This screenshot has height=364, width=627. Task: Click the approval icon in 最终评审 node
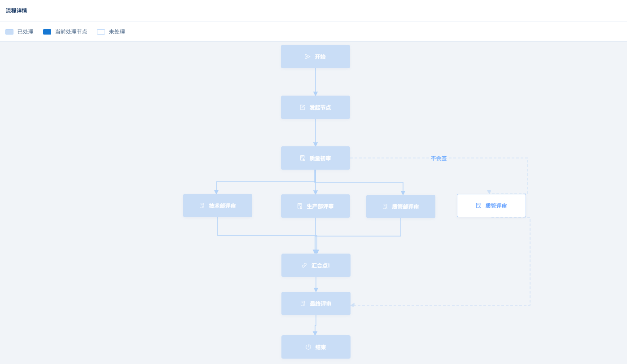303,303
